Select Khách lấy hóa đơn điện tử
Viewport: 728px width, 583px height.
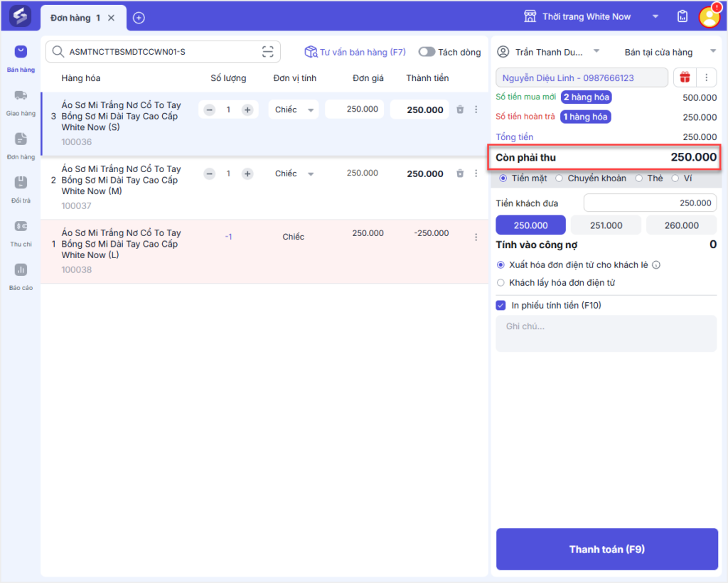tap(500, 283)
